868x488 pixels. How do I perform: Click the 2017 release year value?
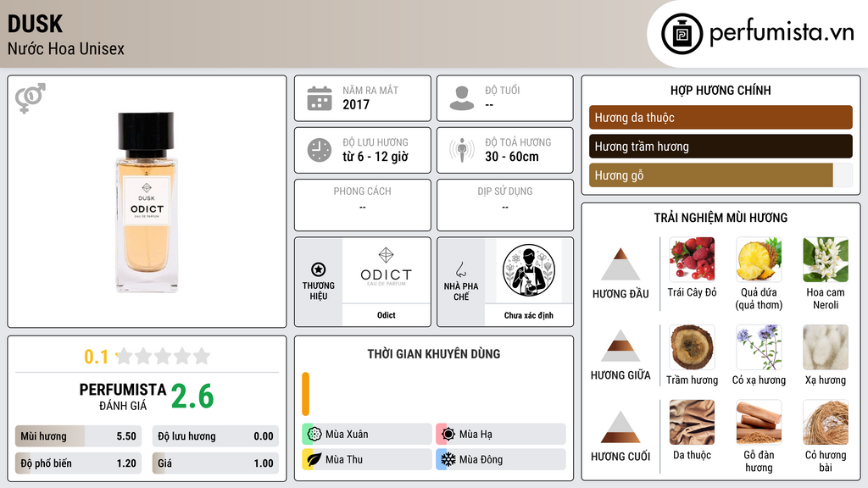point(356,104)
